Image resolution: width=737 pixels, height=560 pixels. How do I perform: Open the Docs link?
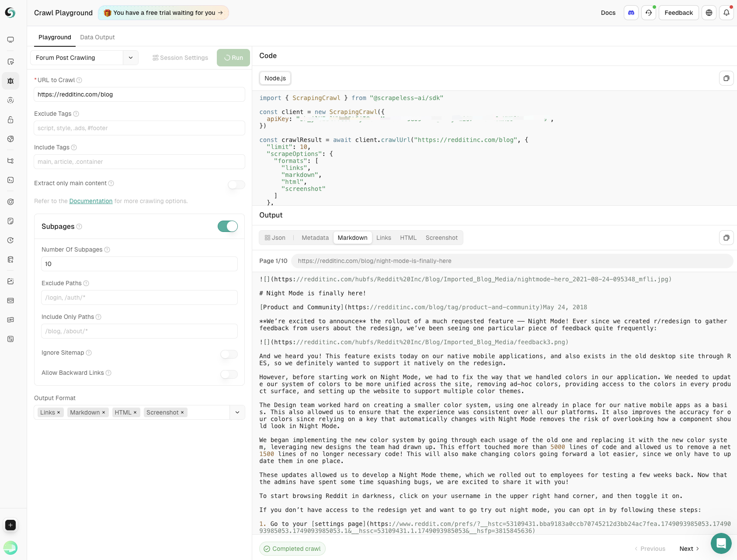[608, 13]
